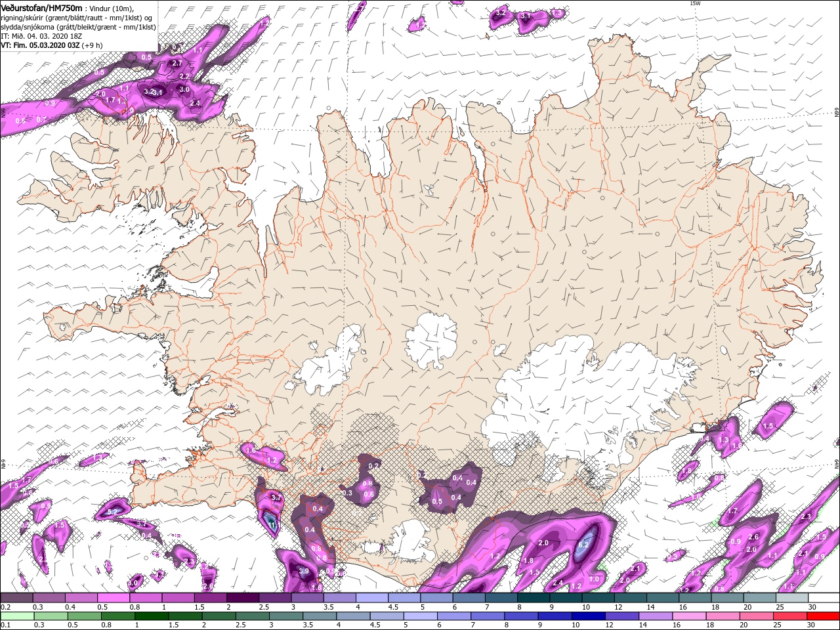Click dark teal swatch between 8 and 9, upper legend

tap(534, 598)
